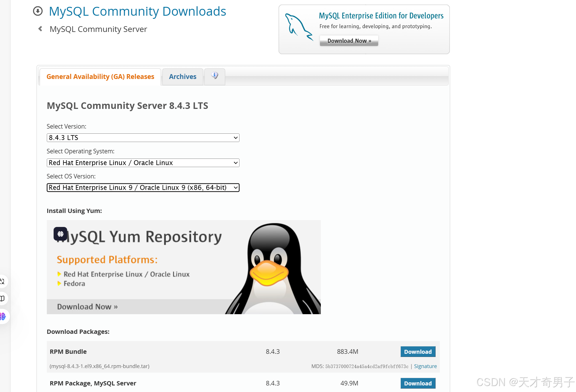Screen dimensions: 576x392
Task: Click the RPM Bundle package name
Action: [x=68, y=352]
